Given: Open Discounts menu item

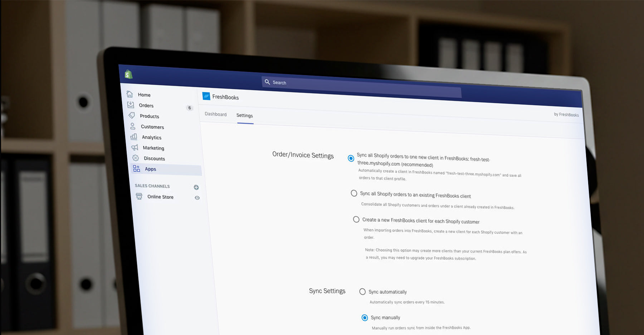Looking at the screenshot, I should [154, 158].
